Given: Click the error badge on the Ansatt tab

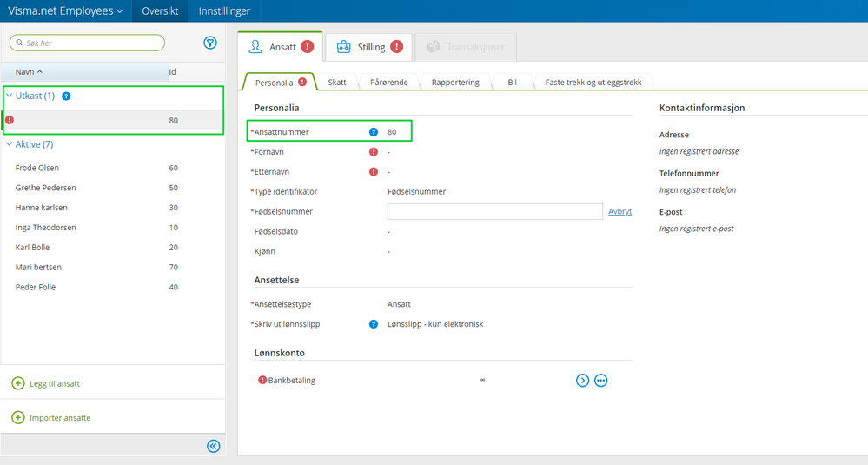Looking at the screenshot, I should coord(308,47).
